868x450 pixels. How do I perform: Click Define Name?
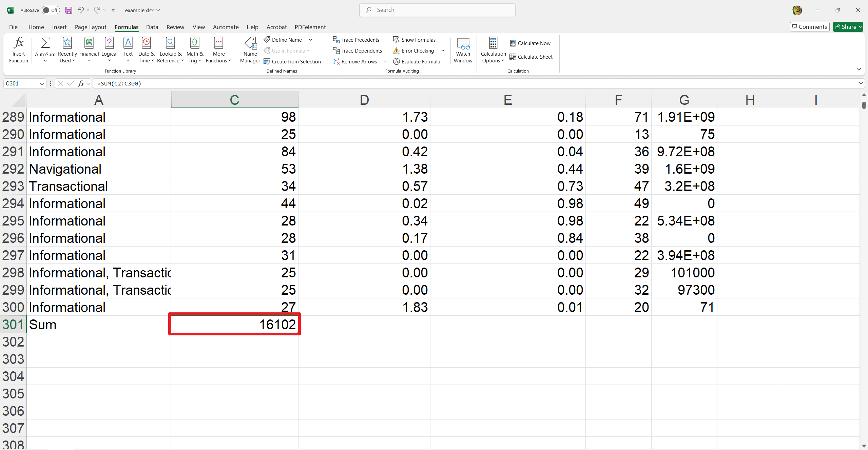pyautogui.click(x=283, y=40)
